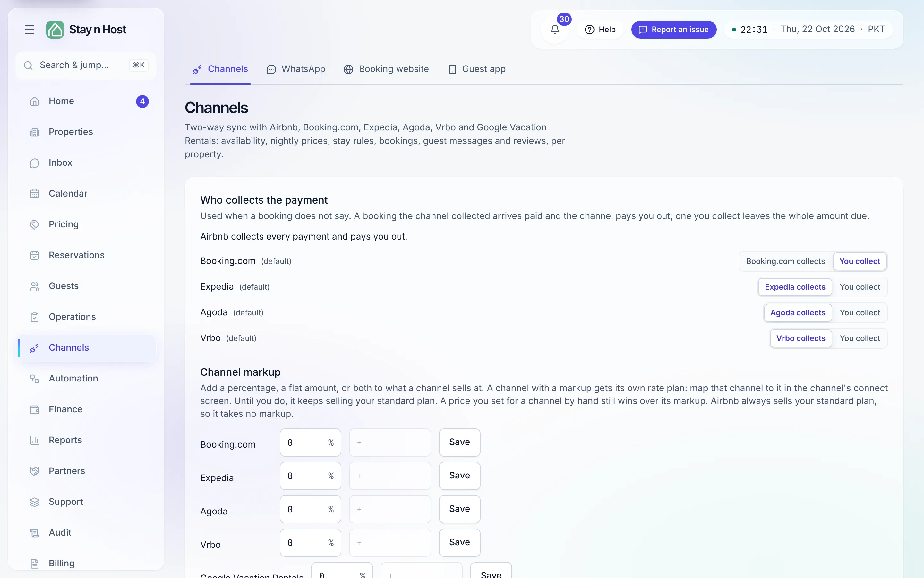Save the Agoda markup
The width and height of the screenshot is (924, 578).
(459, 509)
